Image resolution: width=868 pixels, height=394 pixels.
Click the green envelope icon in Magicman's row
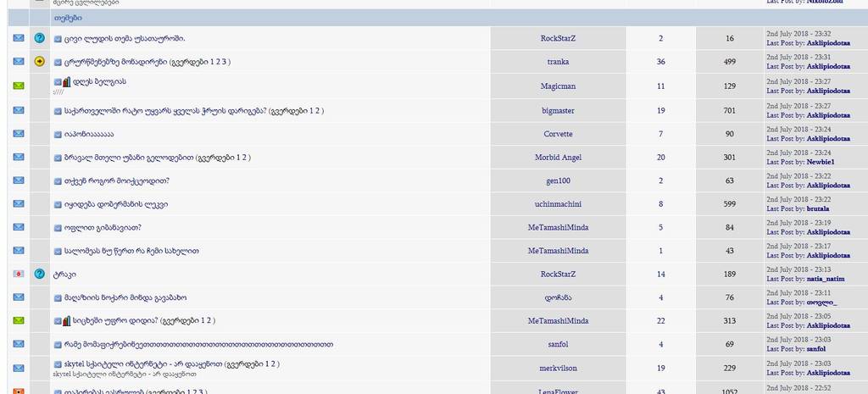click(19, 86)
